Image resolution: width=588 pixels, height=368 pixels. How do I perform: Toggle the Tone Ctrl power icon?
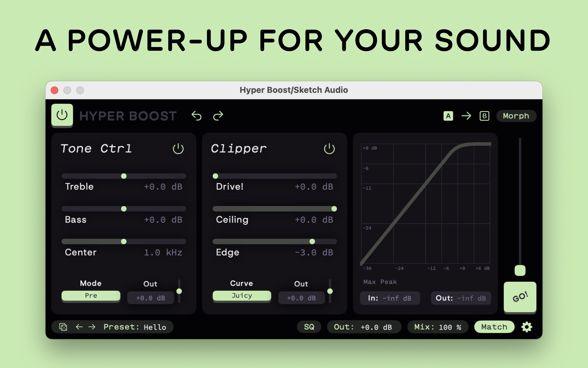tap(178, 148)
